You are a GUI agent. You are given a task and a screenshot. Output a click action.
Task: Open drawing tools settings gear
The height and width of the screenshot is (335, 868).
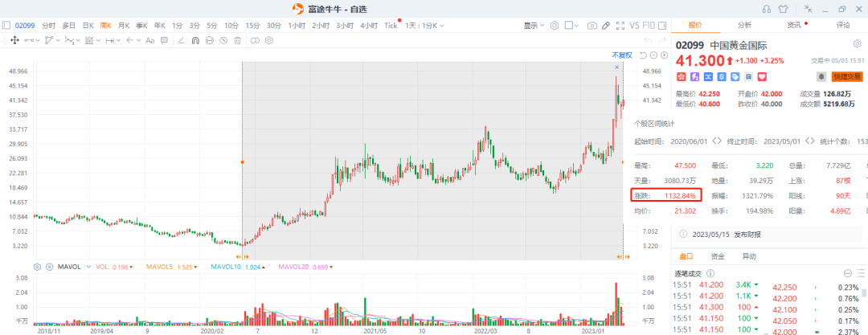(x=269, y=40)
